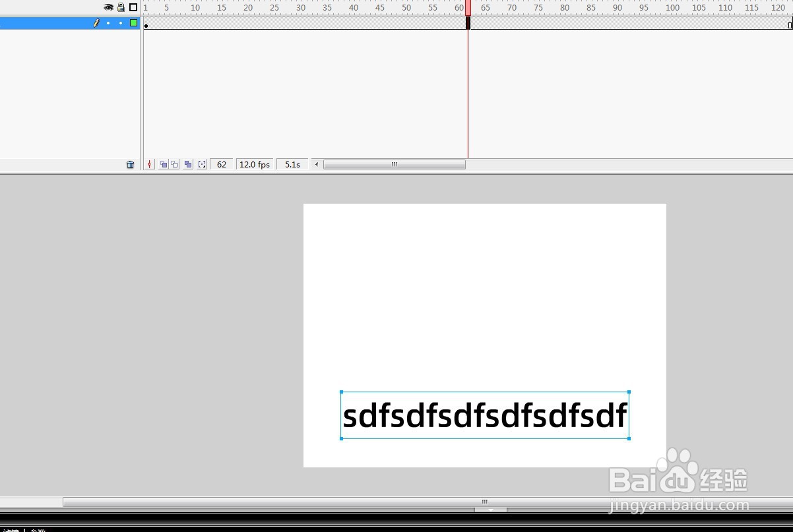Toggle edit multiple frames button
Image resolution: width=793 pixels, height=532 pixels.
189,164
